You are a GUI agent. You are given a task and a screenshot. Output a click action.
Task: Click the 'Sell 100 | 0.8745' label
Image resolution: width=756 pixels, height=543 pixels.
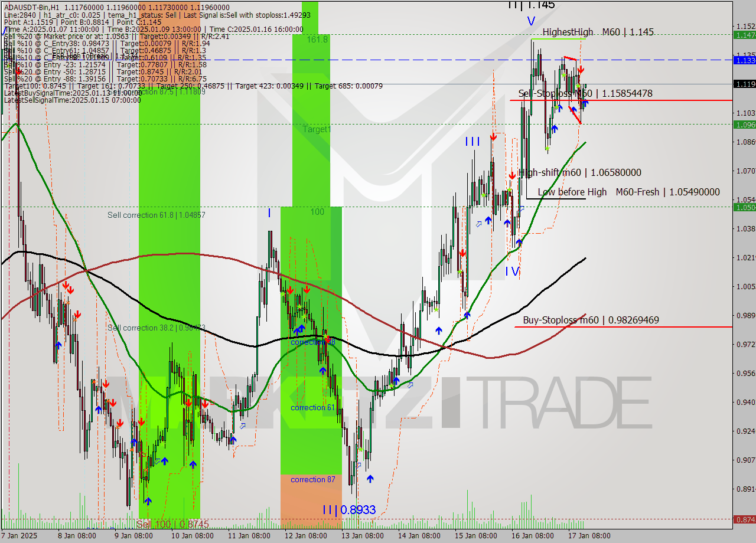point(172,524)
